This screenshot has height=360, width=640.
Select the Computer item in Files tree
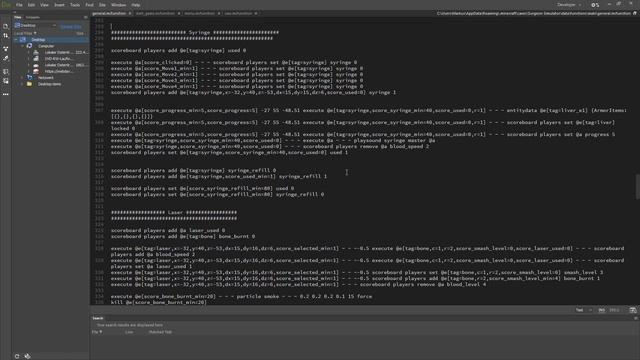click(46, 46)
